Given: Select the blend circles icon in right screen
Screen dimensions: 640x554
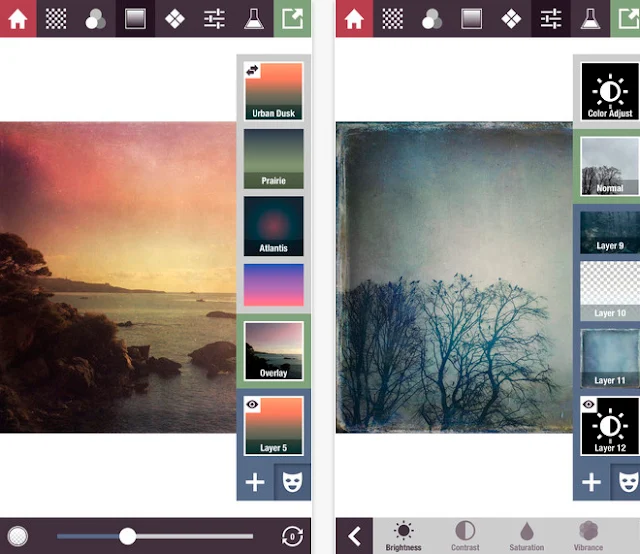Looking at the screenshot, I should tap(432, 18).
